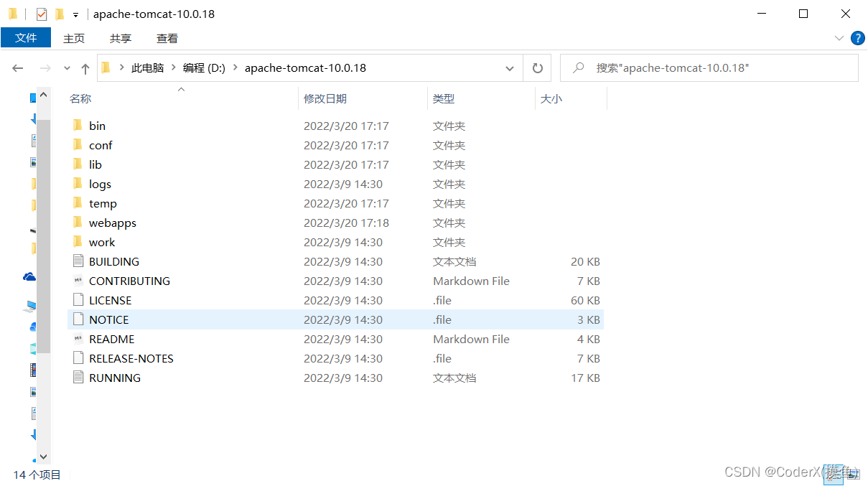The image size is (868, 486).
Task: Select the work folder icon
Action: click(x=78, y=241)
